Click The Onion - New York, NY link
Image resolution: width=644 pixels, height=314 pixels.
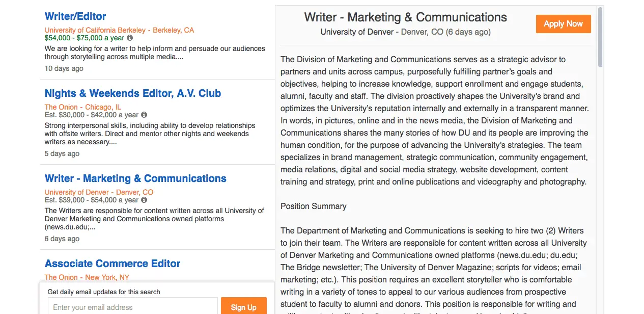(87, 277)
